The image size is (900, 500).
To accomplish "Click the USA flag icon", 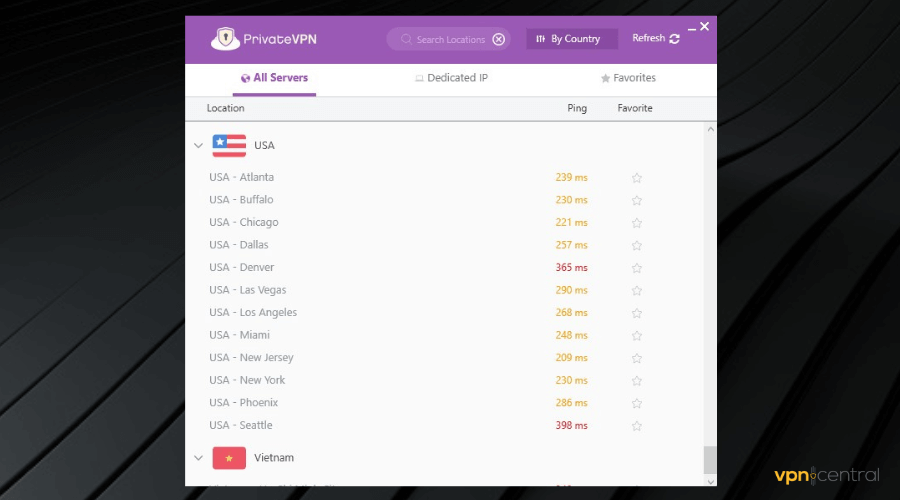I will (229, 145).
